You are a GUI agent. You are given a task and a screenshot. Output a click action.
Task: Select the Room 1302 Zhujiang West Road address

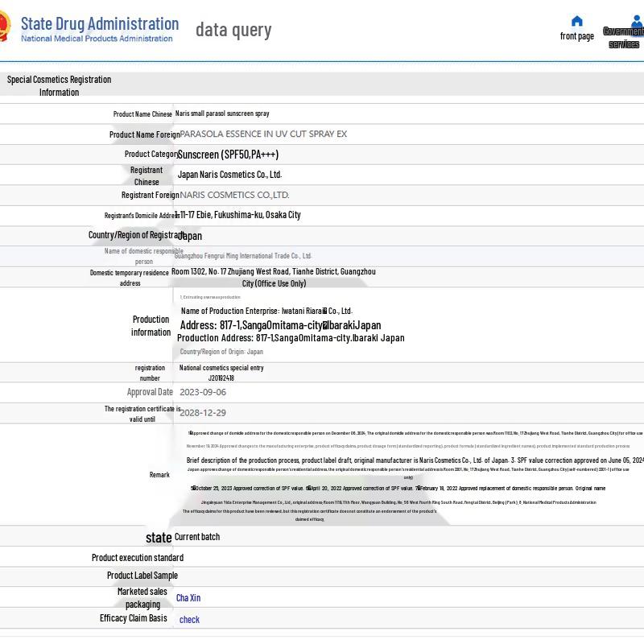click(x=274, y=277)
